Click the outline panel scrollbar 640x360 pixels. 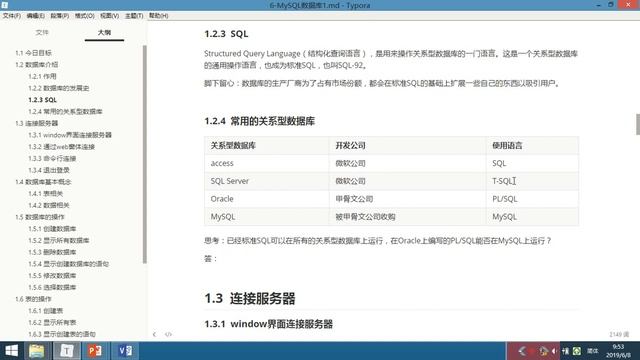[145, 154]
